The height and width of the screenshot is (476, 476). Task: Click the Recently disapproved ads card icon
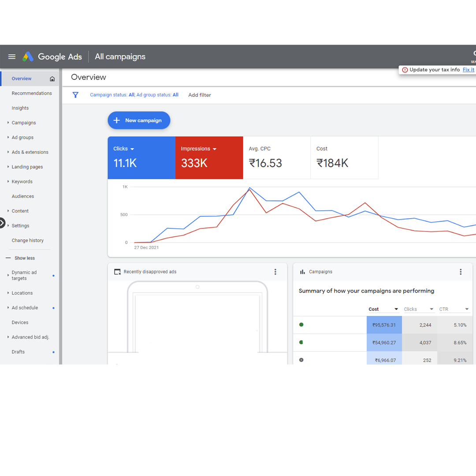tap(117, 272)
